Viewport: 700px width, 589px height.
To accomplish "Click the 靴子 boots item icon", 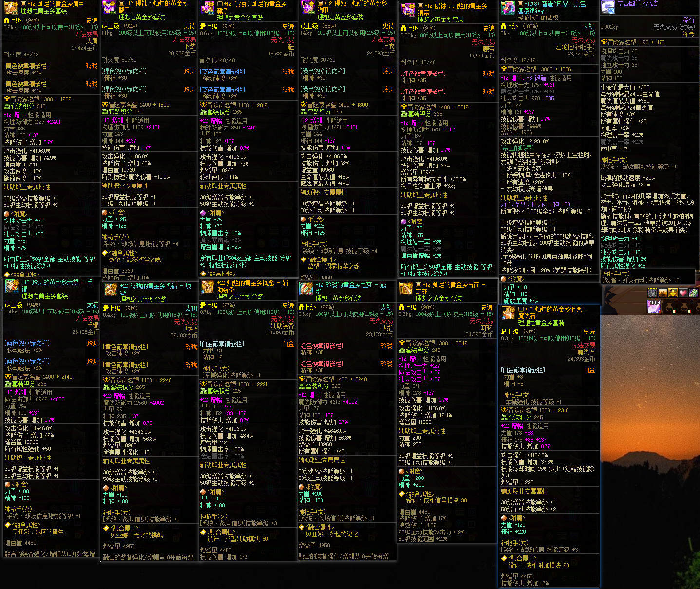I will click(x=207, y=7).
